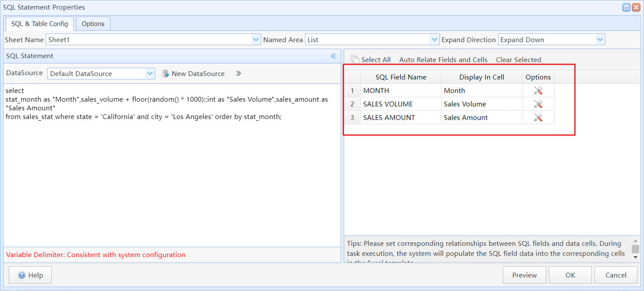Switch to the Options tab
Screen dimensions: 644x291
pos(93,24)
